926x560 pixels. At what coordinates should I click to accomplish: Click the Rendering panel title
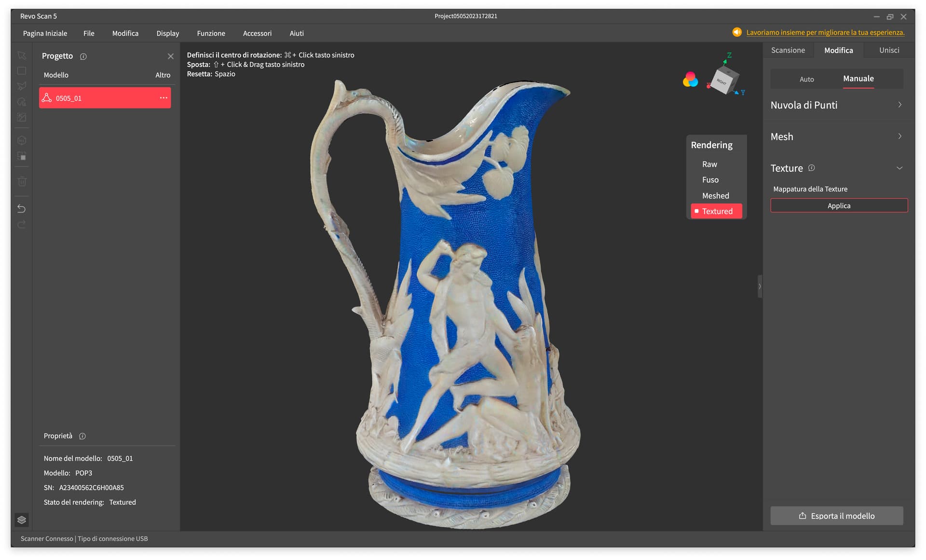(x=712, y=145)
